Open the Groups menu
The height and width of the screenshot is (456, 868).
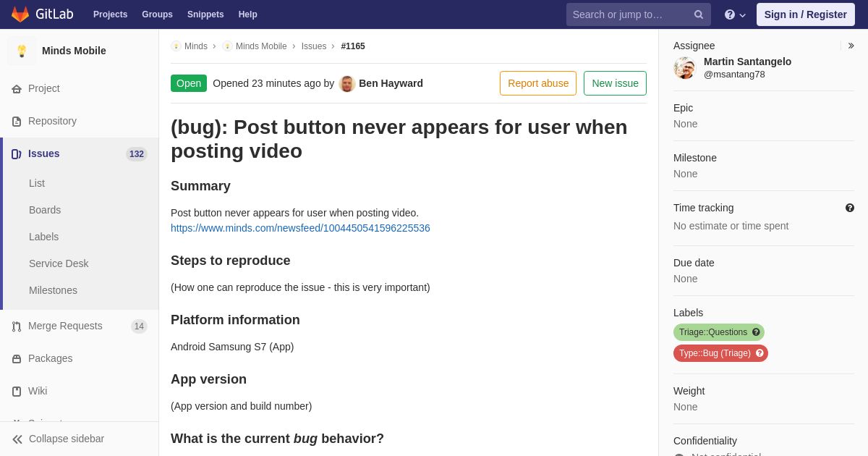(157, 14)
